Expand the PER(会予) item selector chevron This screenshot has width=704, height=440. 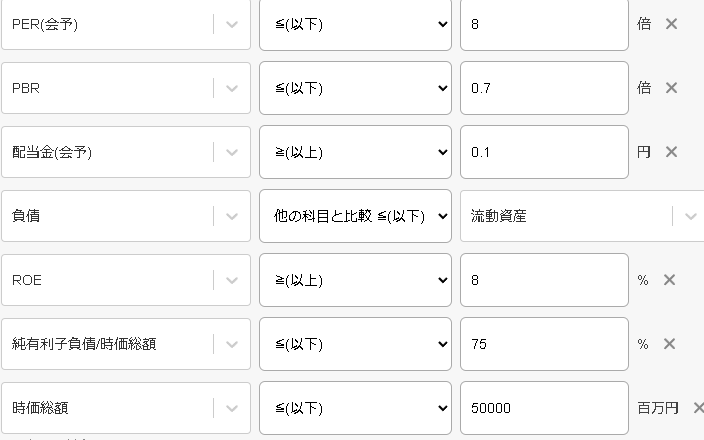(x=232, y=24)
